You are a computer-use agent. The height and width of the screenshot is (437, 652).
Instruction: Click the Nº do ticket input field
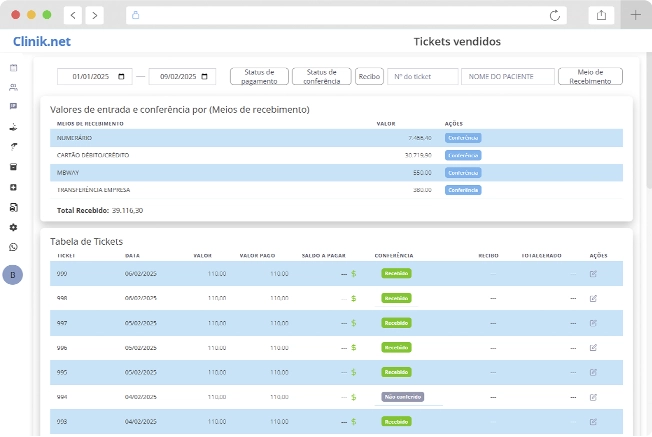(422, 76)
